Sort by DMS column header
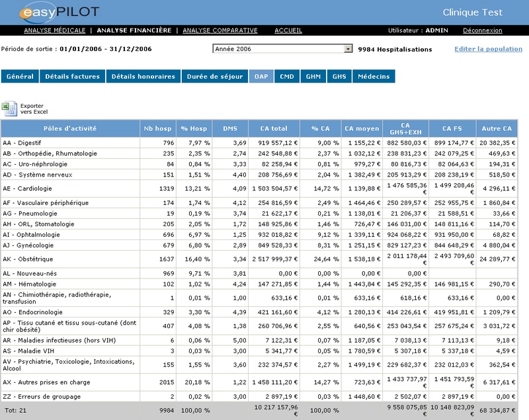Screen dimensions: 529x420 tap(230, 128)
